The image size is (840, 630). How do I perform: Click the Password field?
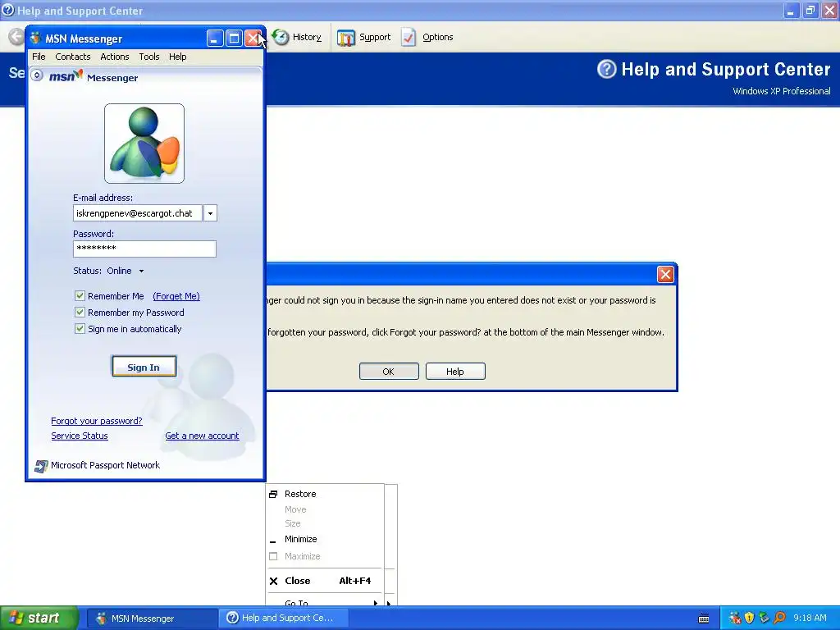(x=144, y=249)
